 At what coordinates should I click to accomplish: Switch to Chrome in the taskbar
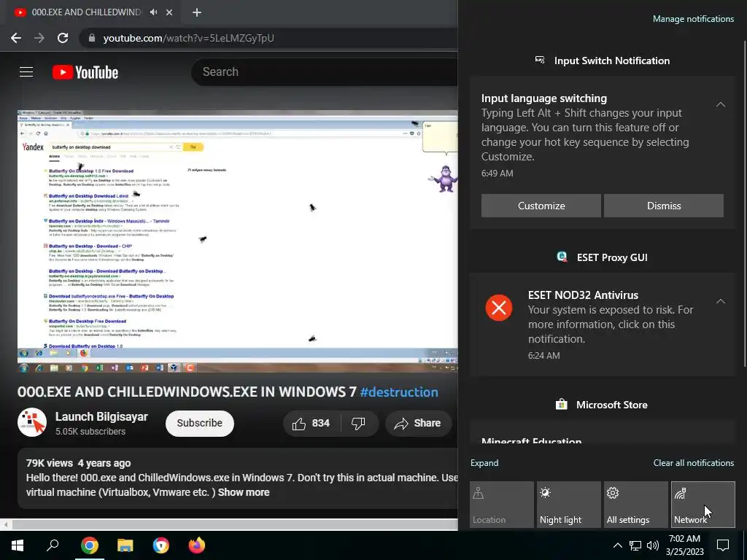point(89,545)
